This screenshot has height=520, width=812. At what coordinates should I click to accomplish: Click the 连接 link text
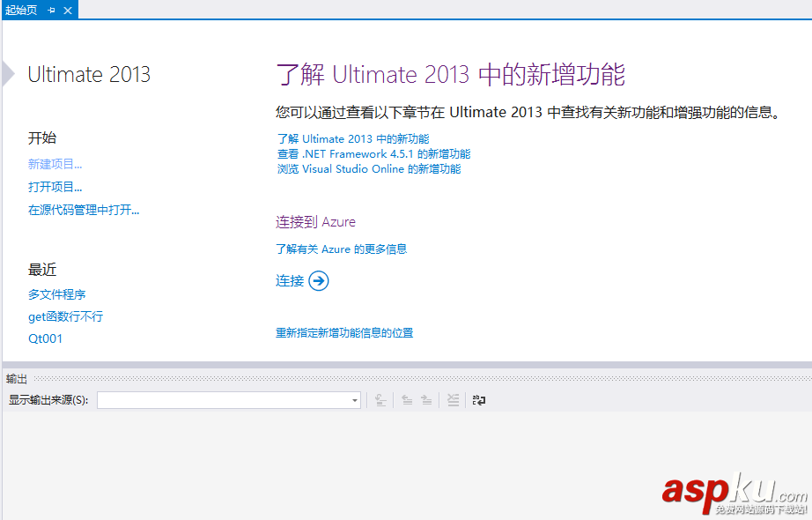290,281
